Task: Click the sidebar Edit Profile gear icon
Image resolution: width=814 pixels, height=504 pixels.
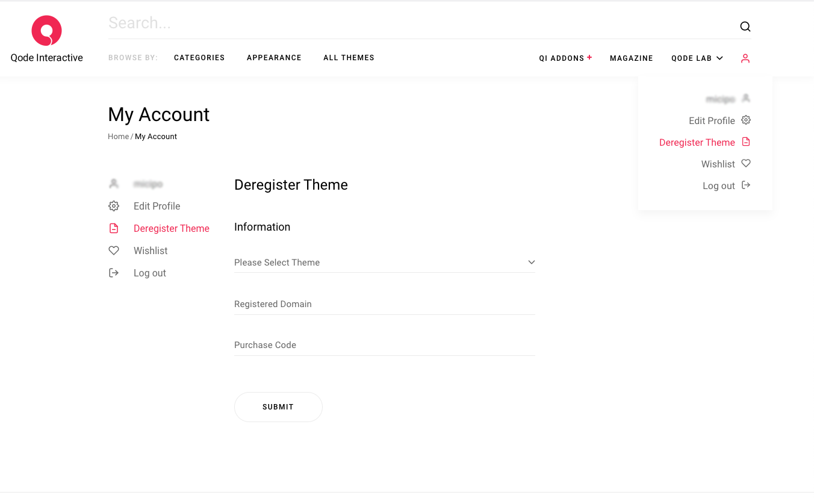Action: (x=114, y=206)
